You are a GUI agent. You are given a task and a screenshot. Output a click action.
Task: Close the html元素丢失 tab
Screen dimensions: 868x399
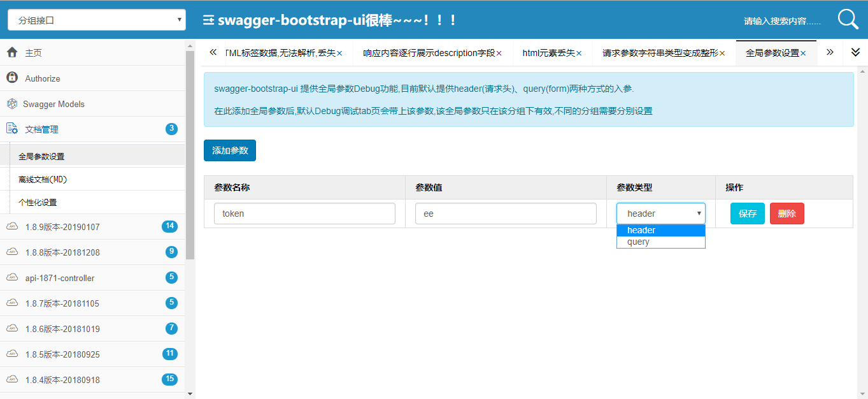579,54
